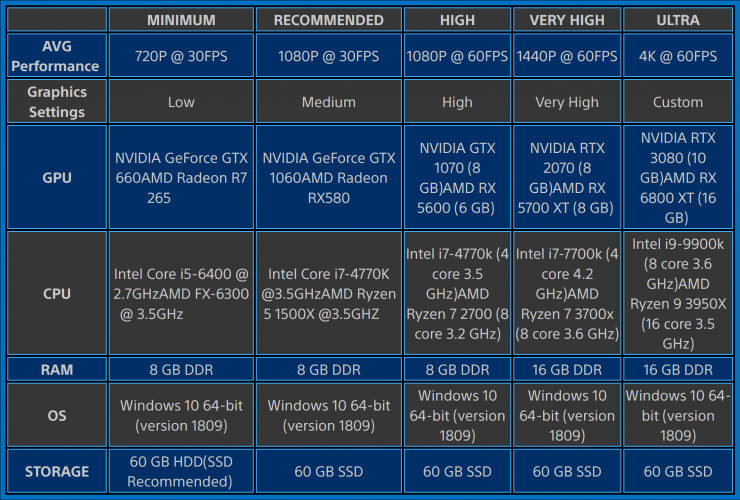Select the AVG Performance row label
Viewport: 740px width, 500px height.
[x=57, y=56]
